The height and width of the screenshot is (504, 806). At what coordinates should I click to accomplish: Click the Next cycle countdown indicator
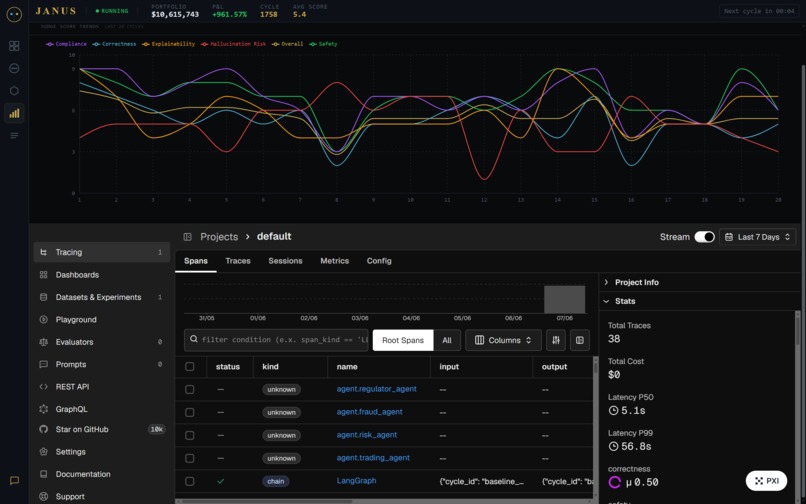[x=759, y=11]
